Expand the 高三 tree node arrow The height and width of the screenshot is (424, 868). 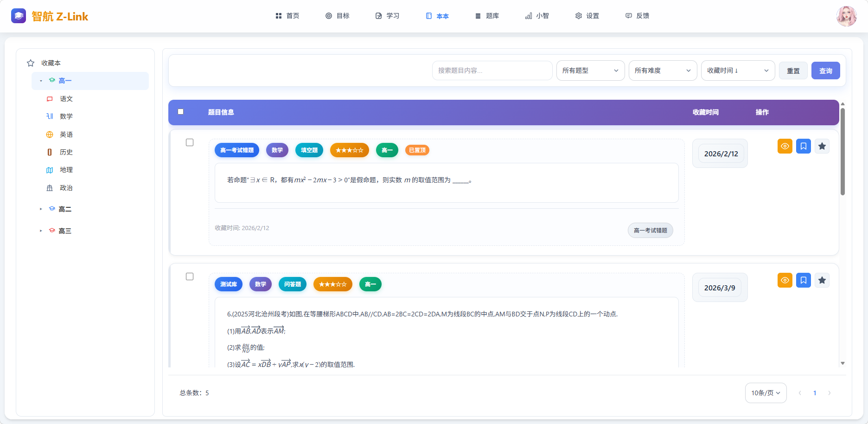pyautogui.click(x=41, y=231)
